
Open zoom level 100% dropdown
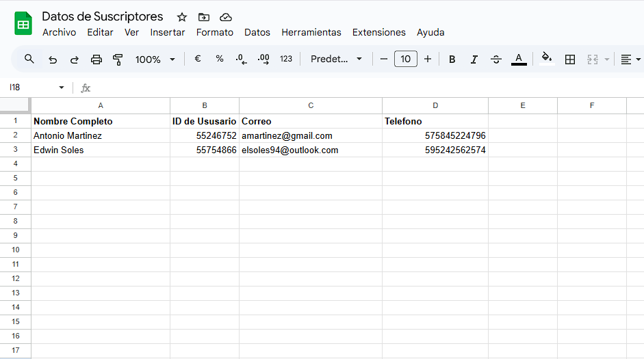(155, 59)
